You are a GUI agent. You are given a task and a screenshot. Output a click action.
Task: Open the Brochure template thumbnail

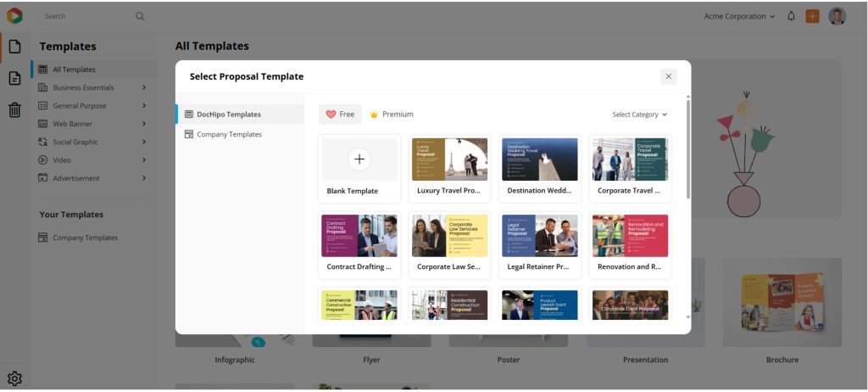click(782, 302)
